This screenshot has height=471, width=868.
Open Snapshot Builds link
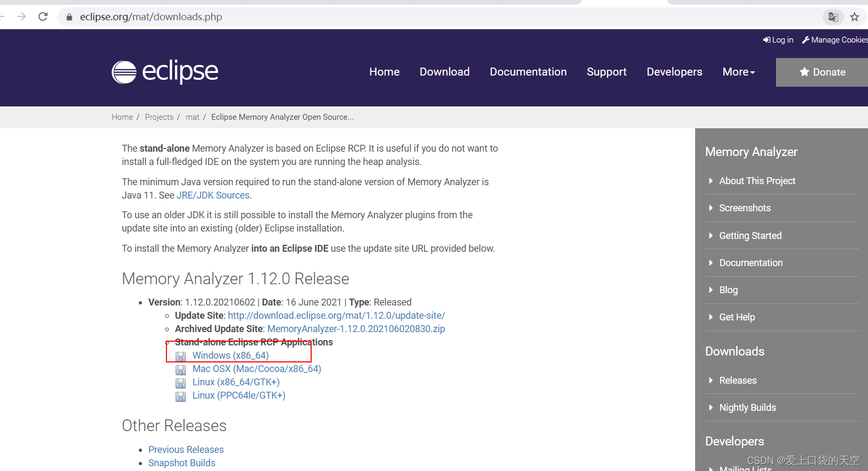tap(181, 463)
